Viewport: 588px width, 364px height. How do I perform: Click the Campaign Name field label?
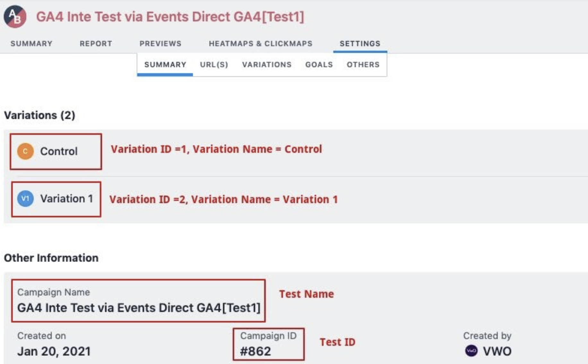tap(54, 292)
